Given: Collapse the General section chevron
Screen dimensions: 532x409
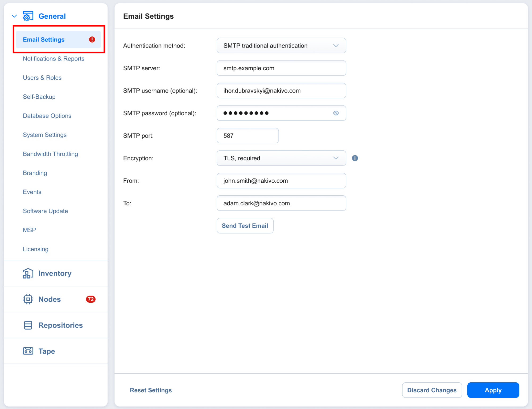Looking at the screenshot, I should 14,16.
